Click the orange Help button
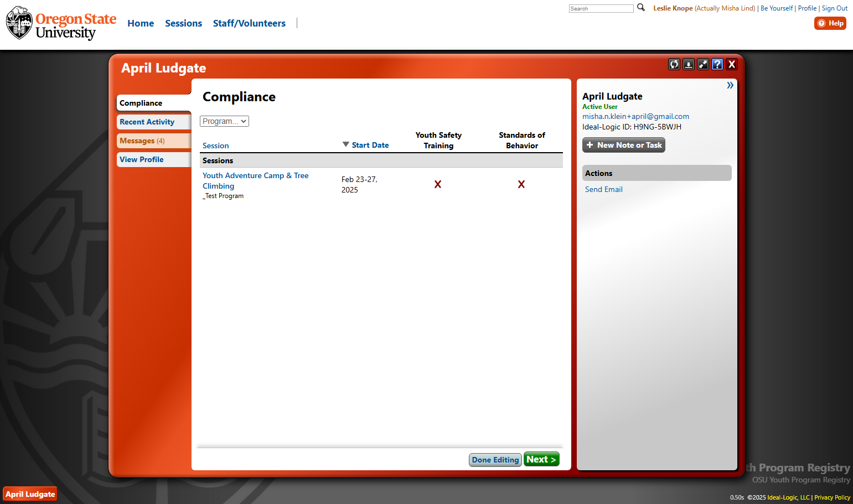853x504 pixels. (x=830, y=23)
